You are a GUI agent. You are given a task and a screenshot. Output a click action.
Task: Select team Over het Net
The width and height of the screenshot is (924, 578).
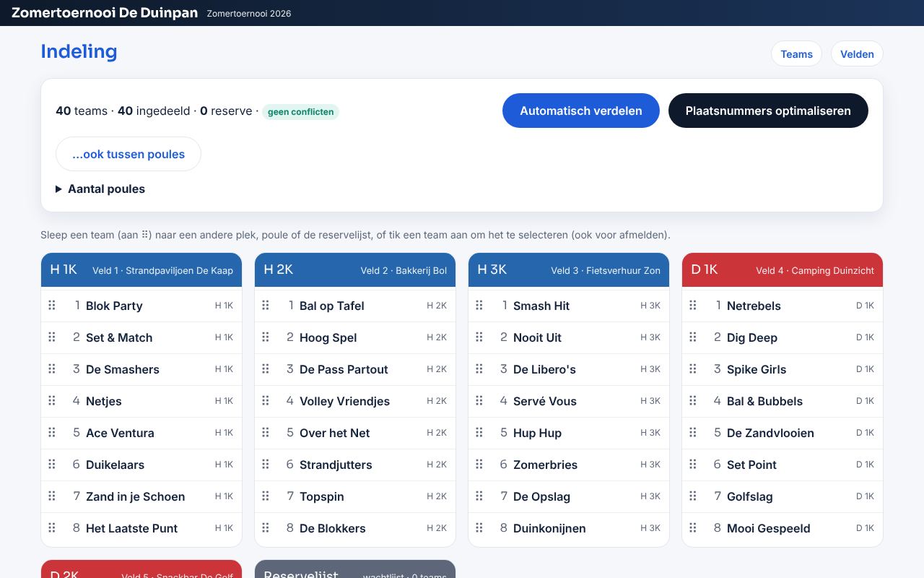pyautogui.click(x=355, y=433)
